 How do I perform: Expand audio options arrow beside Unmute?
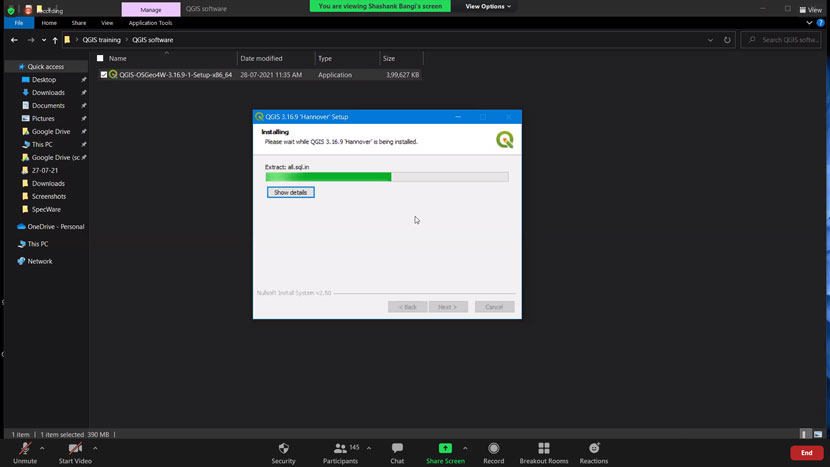[x=42, y=448]
